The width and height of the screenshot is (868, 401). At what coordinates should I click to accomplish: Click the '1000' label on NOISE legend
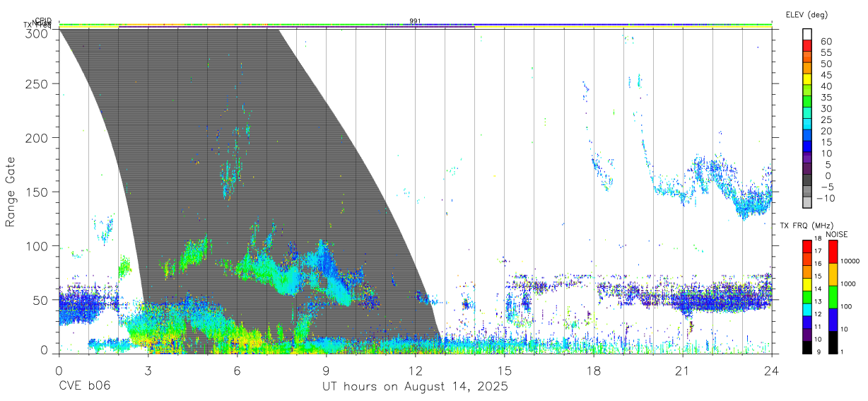coord(849,284)
